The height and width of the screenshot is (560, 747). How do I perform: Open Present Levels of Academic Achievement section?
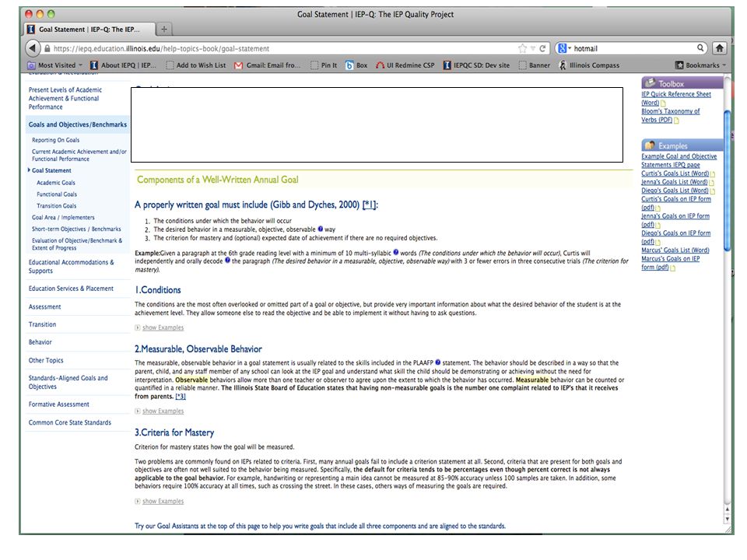pyautogui.click(x=65, y=99)
